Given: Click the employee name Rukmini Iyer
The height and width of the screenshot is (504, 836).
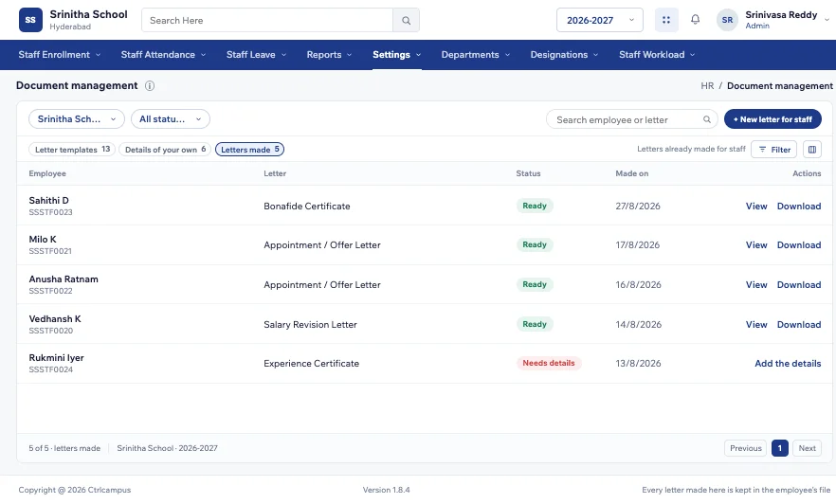Looking at the screenshot, I should point(57,358).
